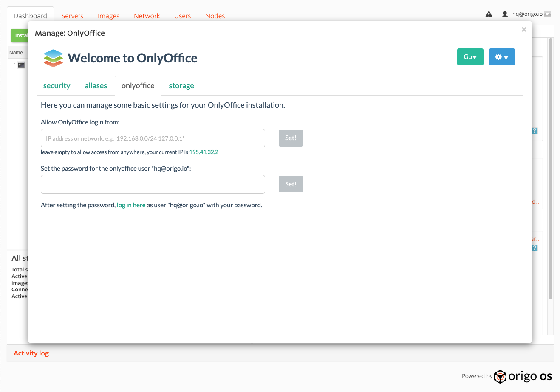Click the OnlyOffice stacked layers logo
This screenshot has height=392, width=560.
[53, 58]
